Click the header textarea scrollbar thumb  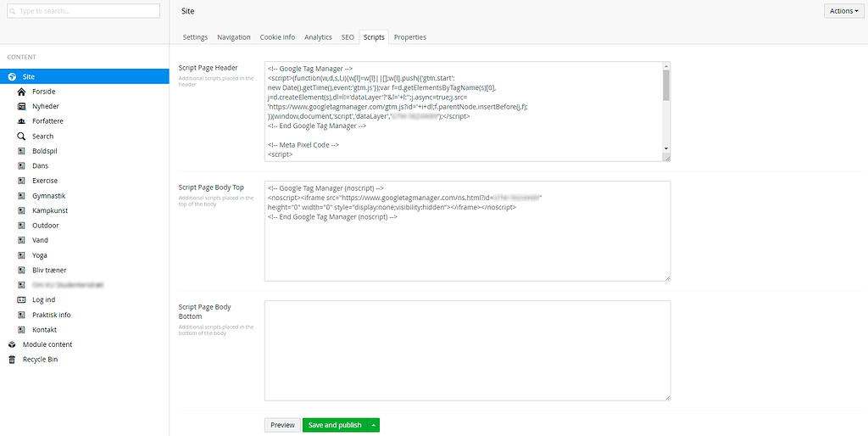tap(666, 85)
